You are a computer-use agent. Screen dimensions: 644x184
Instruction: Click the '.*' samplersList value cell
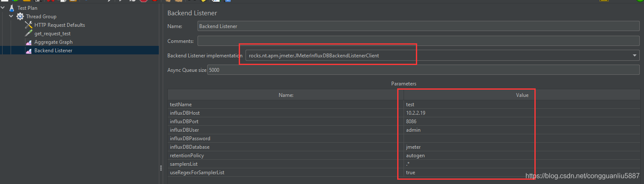pos(522,164)
